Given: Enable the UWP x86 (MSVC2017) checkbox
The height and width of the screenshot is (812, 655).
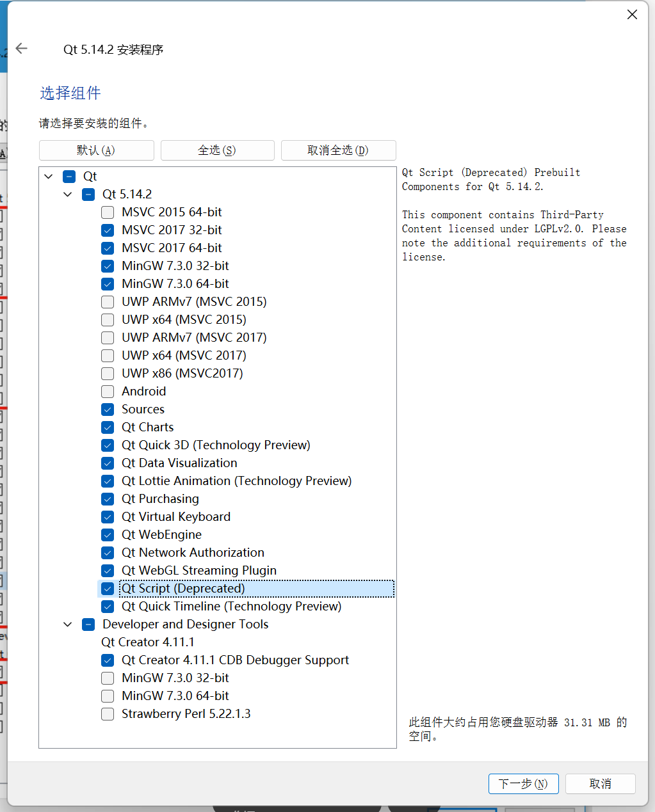Looking at the screenshot, I should coord(108,373).
